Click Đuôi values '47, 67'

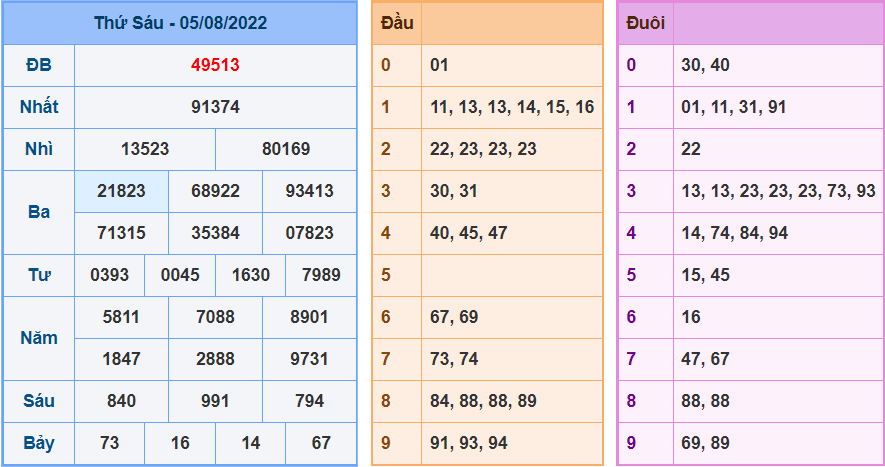pos(706,359)
